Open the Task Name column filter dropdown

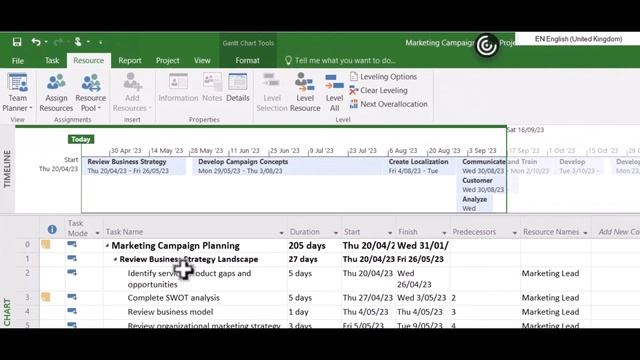click(281, 233)
